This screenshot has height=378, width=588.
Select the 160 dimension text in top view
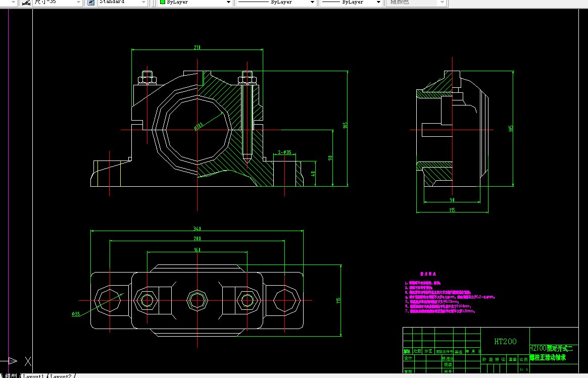coord(197,249)
